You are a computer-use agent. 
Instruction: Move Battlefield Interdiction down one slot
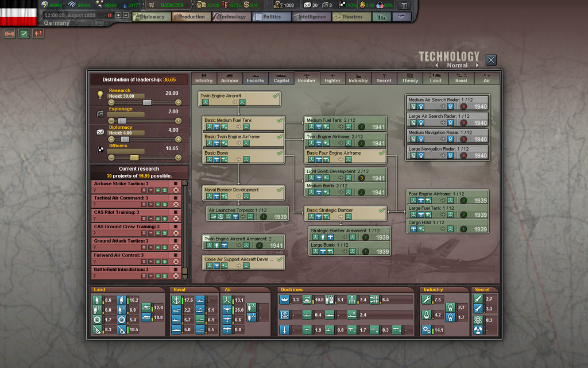point(151,276)
